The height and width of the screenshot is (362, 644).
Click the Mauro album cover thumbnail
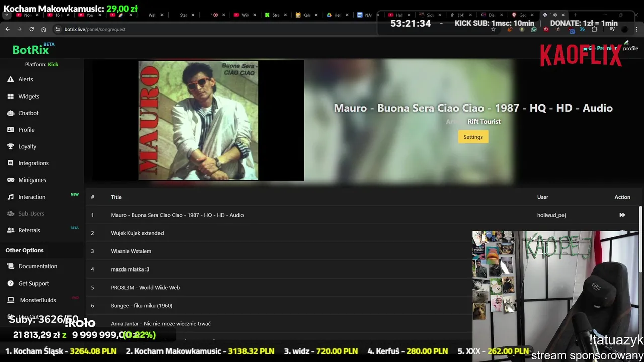tap(198, 121)
